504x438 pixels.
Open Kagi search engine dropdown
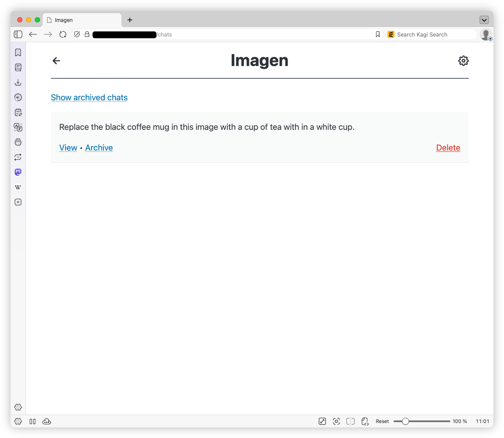coord(391,34)
